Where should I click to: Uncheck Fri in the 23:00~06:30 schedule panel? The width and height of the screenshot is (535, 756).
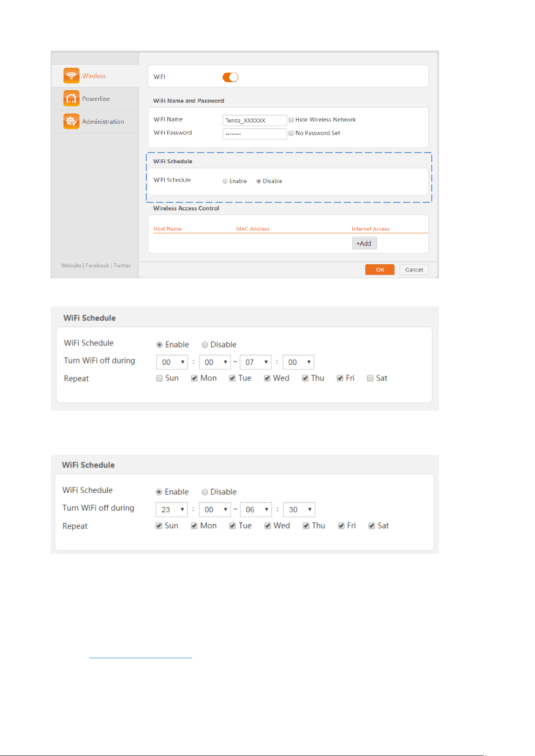[342, 526]
